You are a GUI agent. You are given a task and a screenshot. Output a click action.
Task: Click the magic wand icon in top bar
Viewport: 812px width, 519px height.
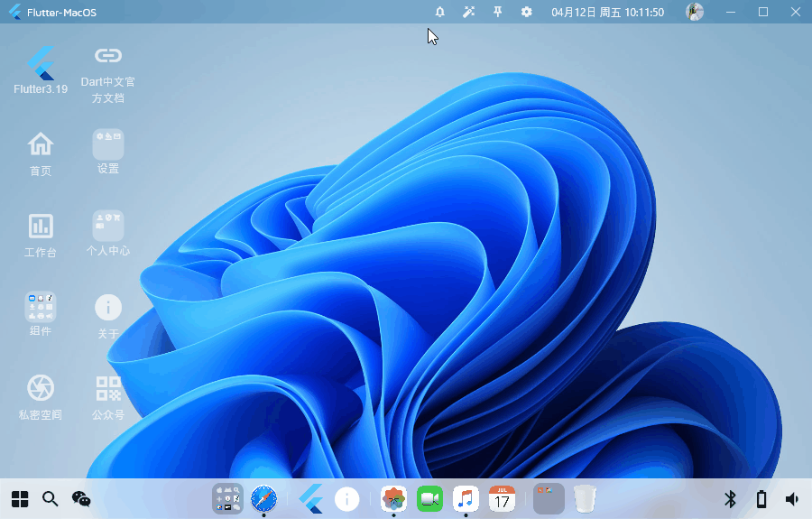click(x=468, y=12)
